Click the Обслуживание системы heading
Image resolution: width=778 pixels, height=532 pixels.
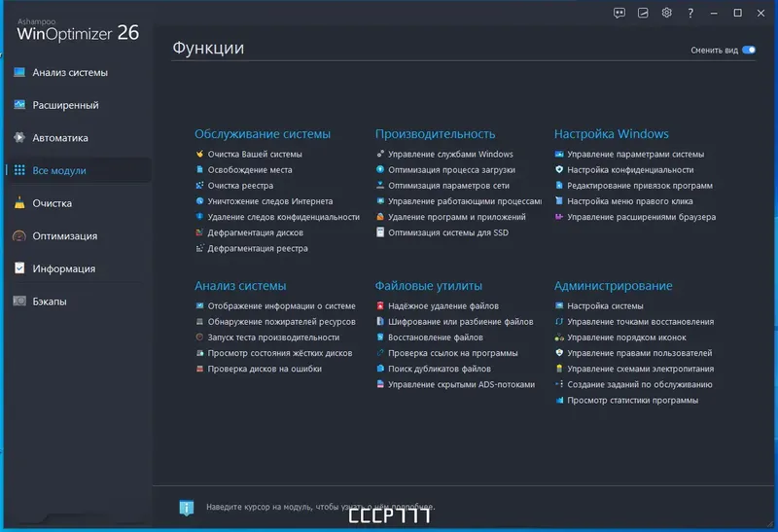tap(263, 134)
